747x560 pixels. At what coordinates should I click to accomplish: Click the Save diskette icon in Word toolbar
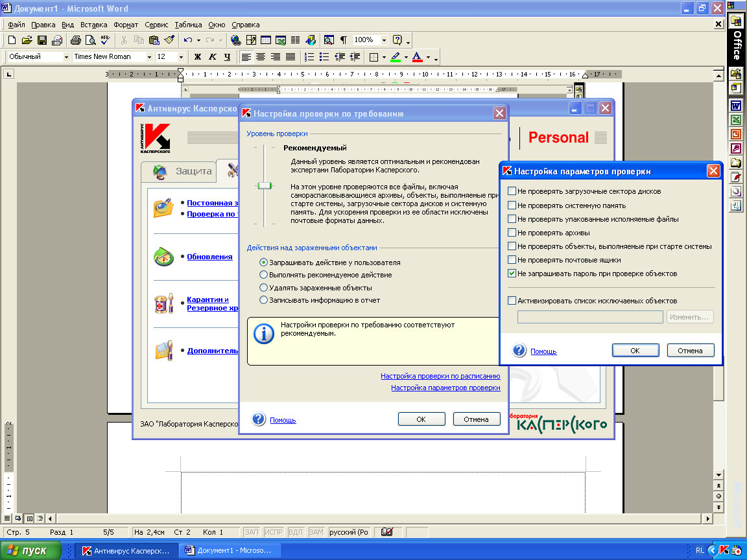point(42,40)
